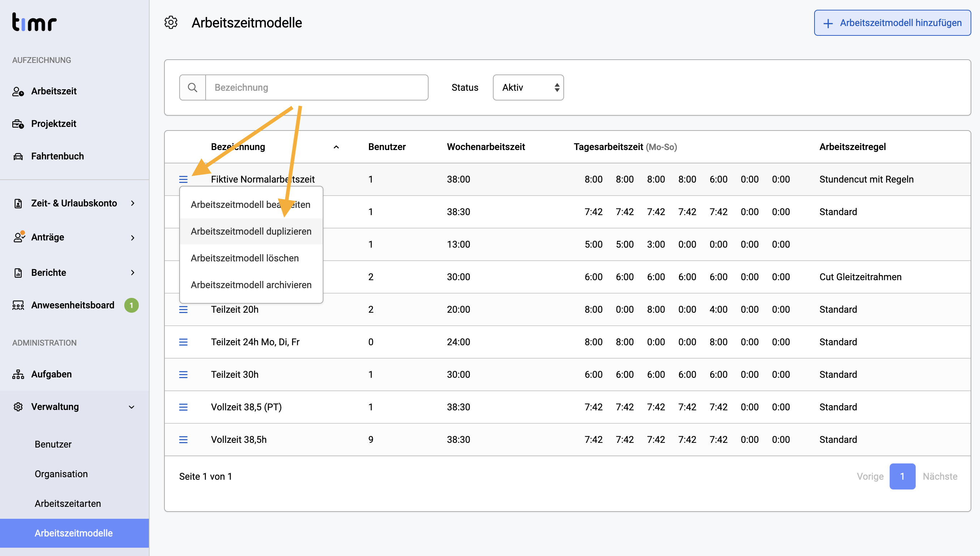Open row menu for Fiktive Normalarbeitszeit

(x=183, y=179)
